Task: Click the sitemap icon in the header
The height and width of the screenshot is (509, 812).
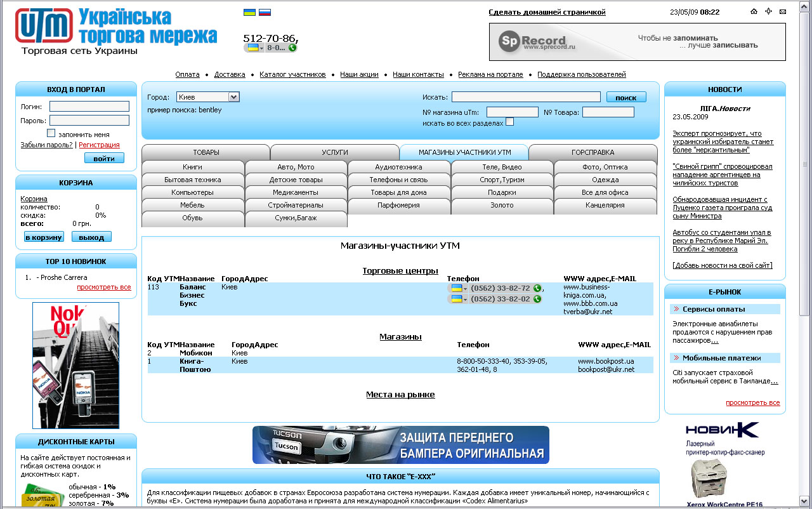Action: 768,11
